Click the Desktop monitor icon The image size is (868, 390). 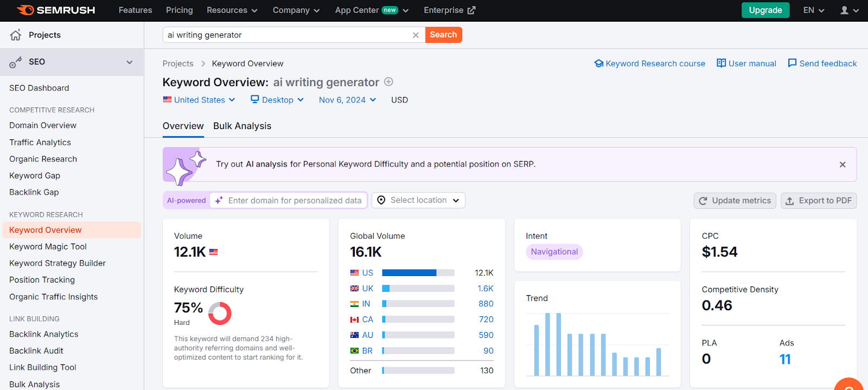pyautogui.click(x=255, y=99)
